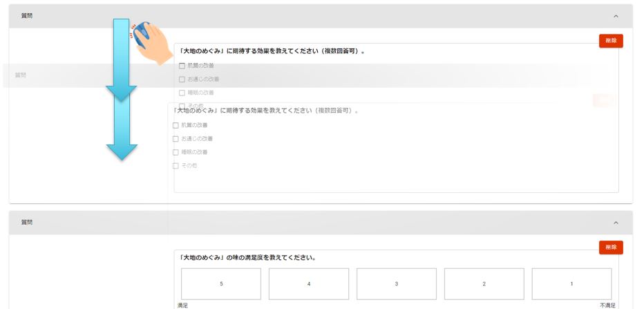The height and width of the screenshot is (309, 644).
Task: Click bold question title 期待する効果を教えてください
Action: coord(272,51)
